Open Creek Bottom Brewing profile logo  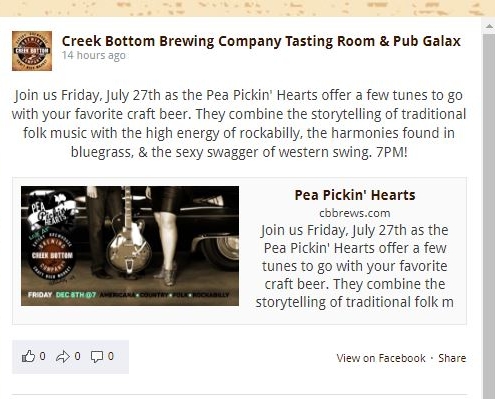pyautogui.click(x=32, y=51)
